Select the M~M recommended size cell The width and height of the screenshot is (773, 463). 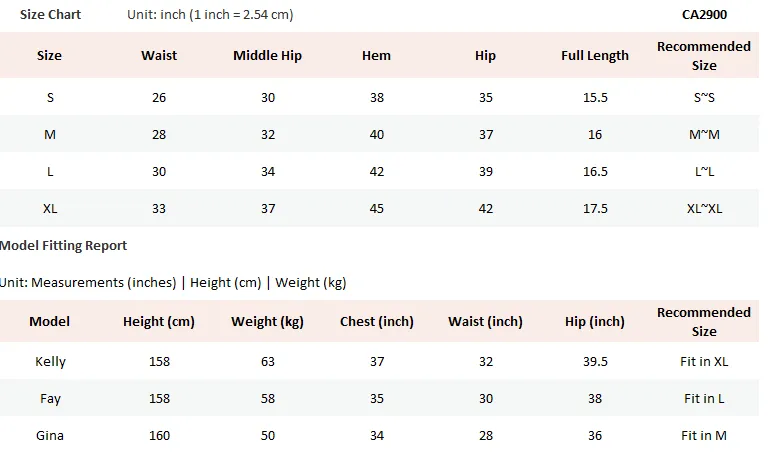pos(704,135)
